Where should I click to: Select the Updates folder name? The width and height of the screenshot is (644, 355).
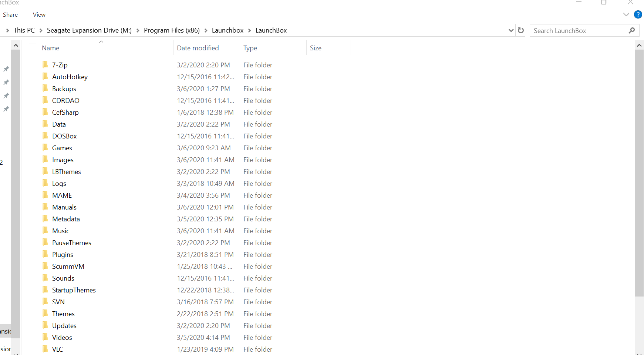[64, 325]
